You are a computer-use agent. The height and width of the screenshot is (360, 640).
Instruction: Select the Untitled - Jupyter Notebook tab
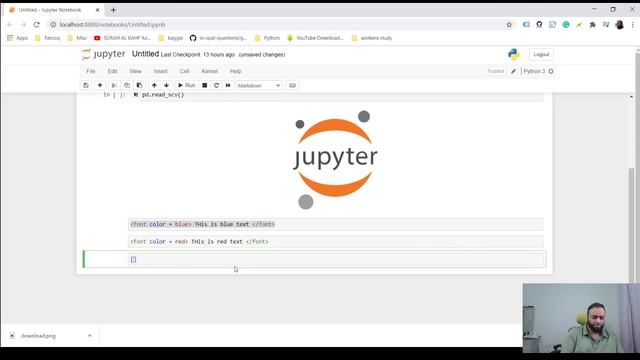pos(51,10)
